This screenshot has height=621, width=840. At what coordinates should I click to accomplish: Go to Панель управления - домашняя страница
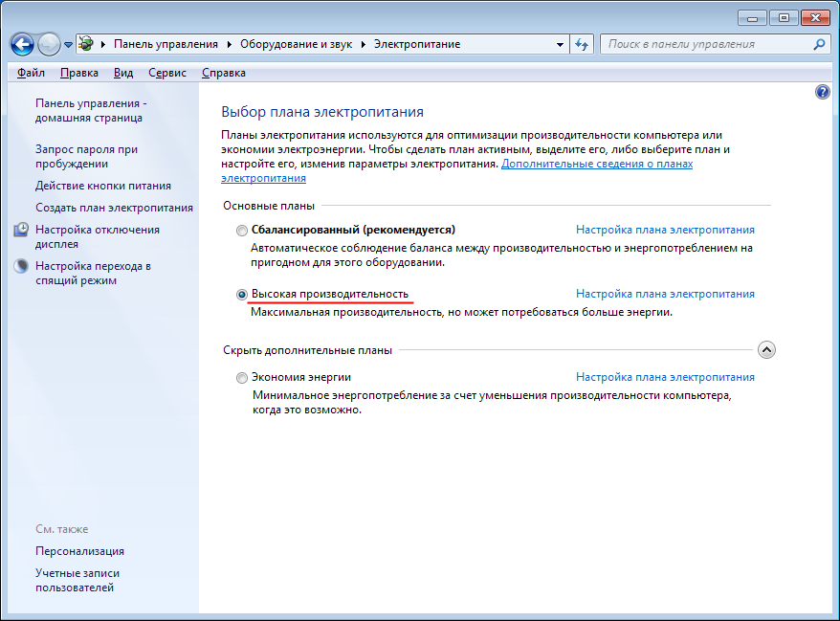91,110
